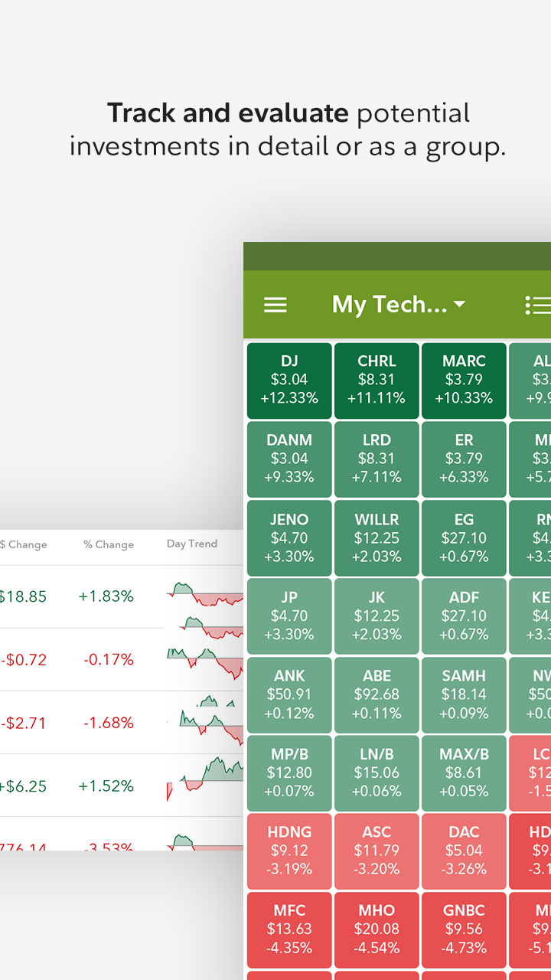This screenshot has width=551, height=980.
Task: Open the My Tech watchlist dropdown
Action: [398, 304]
